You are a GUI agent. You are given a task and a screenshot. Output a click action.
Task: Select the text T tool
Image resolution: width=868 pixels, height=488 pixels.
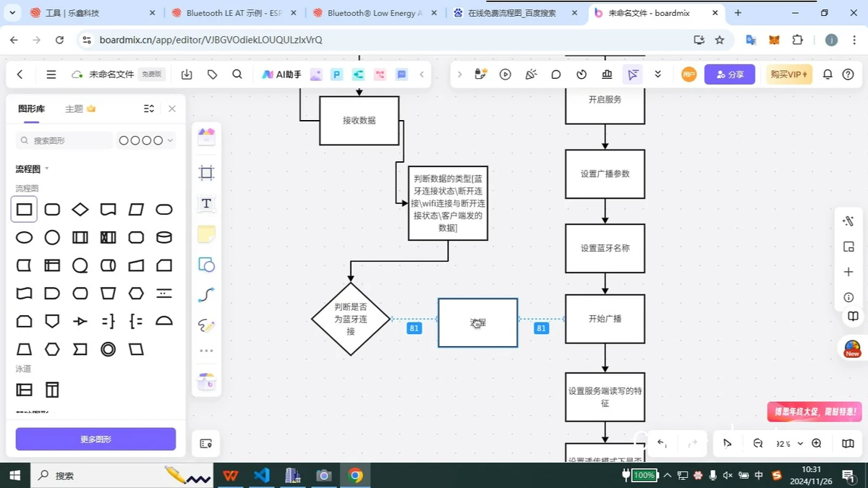pyautogui.click(x=206, y=204)
